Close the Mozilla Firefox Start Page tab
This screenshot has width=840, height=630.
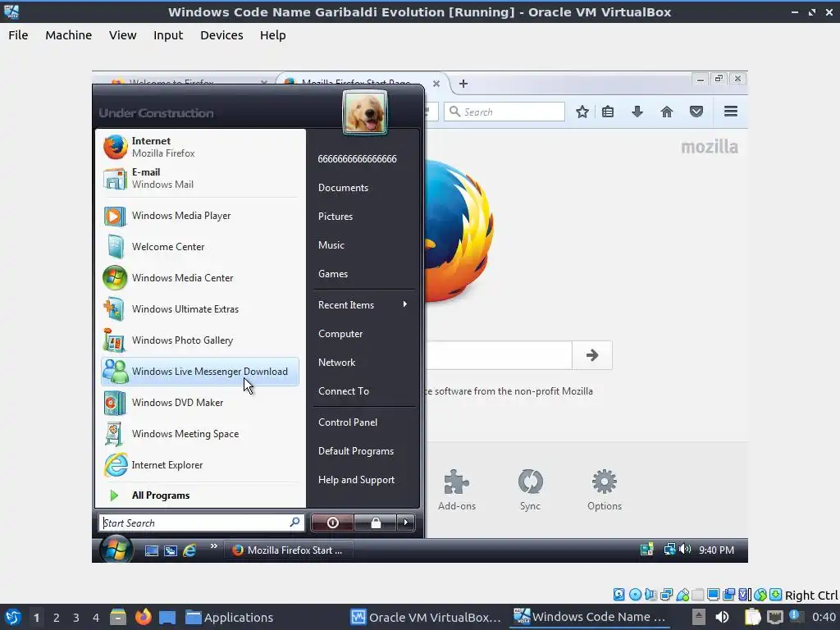(436, 84)
